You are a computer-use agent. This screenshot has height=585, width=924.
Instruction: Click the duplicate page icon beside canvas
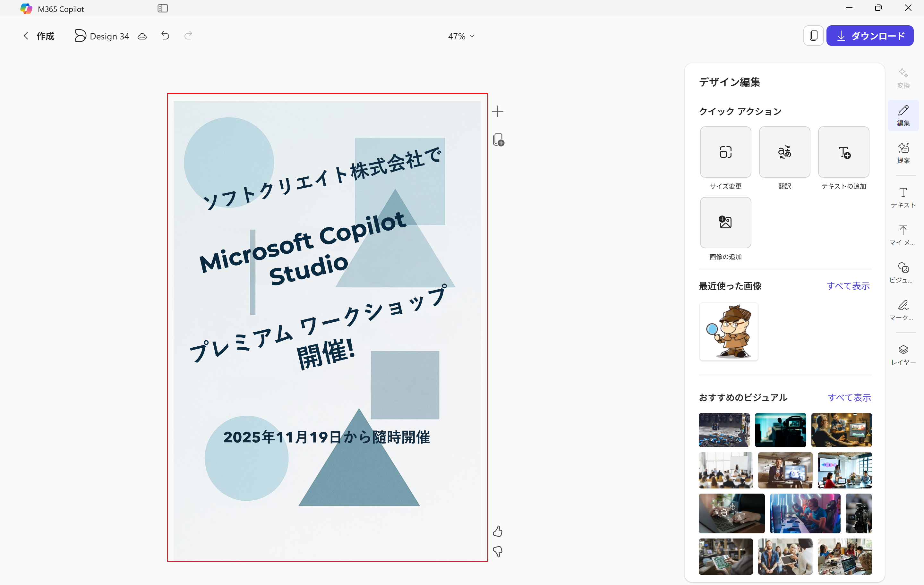click(499, 140)
